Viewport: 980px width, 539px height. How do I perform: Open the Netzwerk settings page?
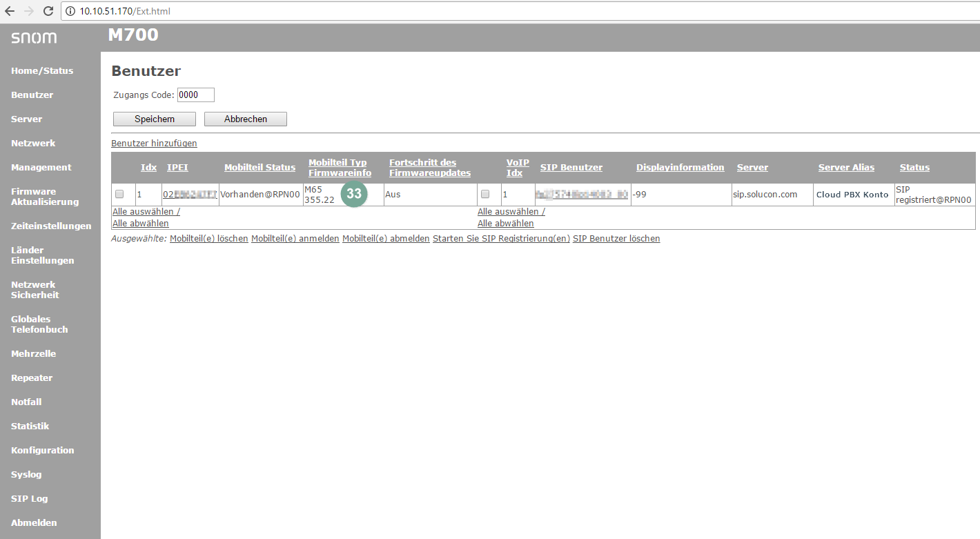33,144
